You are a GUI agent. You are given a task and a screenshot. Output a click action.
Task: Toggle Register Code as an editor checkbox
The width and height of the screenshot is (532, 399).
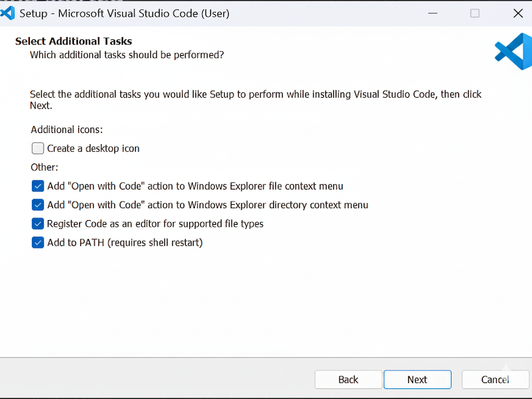pos(38,223)
